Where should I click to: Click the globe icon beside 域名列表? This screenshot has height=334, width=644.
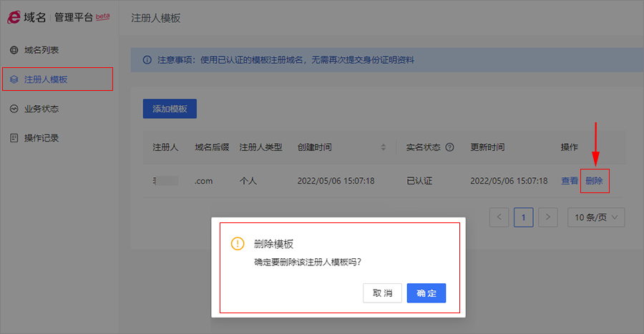pos(14,50)
